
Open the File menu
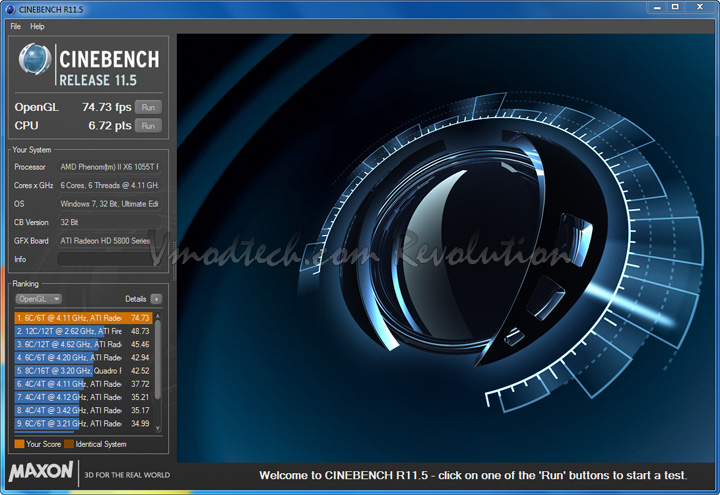(15, 26)
